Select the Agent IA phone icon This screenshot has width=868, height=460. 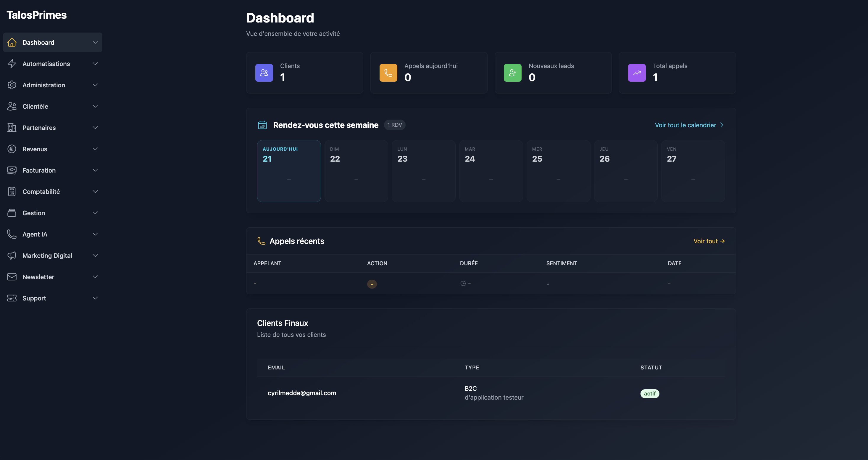(x=12, y=234)
